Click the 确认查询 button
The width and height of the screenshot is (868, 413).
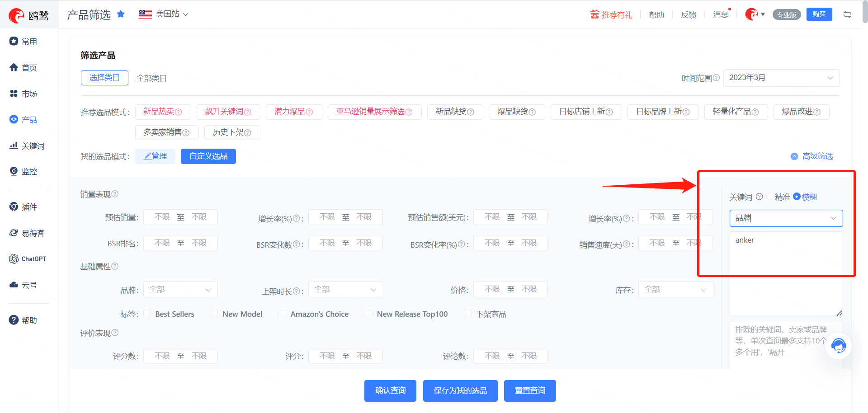(391, 391)
